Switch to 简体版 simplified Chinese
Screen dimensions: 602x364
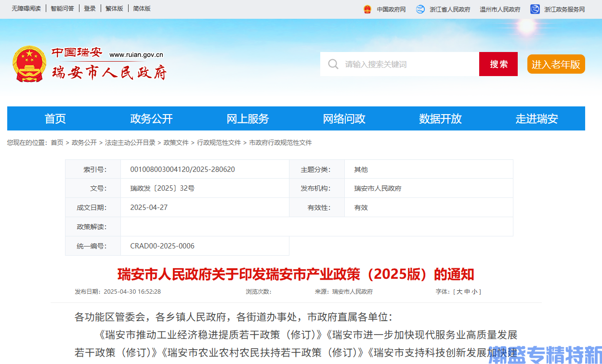pyautogui.click(x=142, y=9)
